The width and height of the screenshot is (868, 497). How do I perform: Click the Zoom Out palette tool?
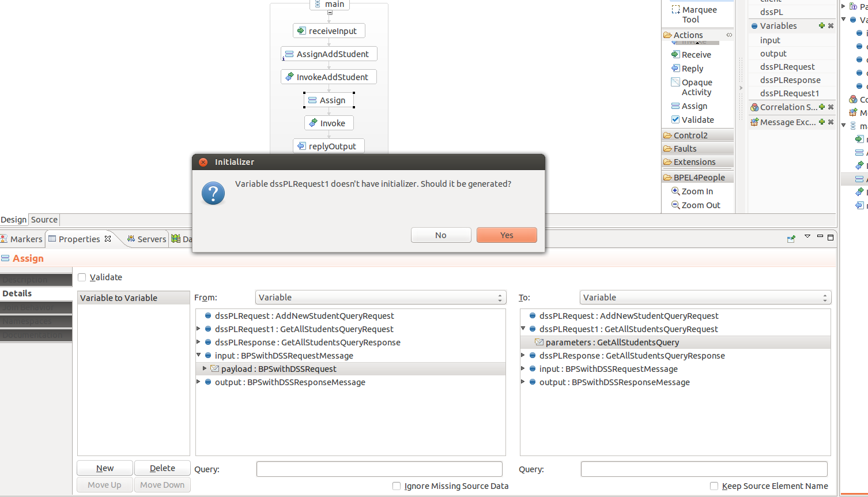(x=696, y=205)
